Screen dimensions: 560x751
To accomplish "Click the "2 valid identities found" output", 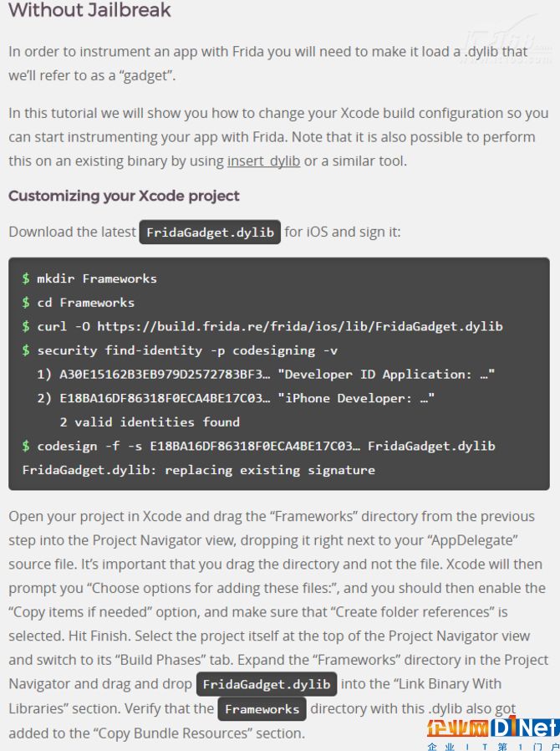I will click(x=150, y=422).
